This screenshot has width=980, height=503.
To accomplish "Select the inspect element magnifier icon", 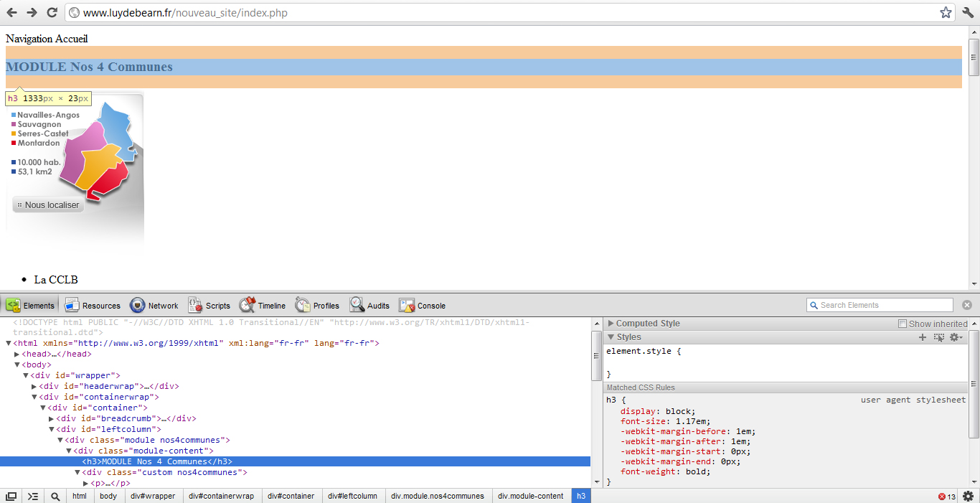I will coord(55,496).
